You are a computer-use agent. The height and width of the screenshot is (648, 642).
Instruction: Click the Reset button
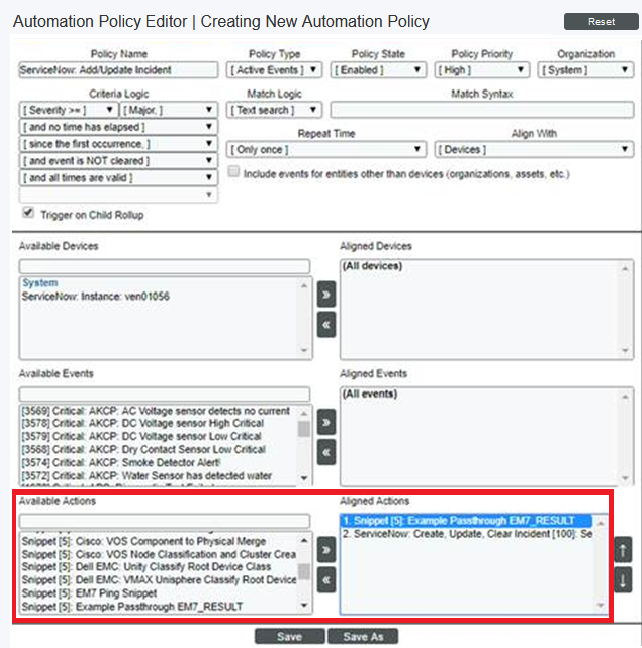tap(600, 22)
